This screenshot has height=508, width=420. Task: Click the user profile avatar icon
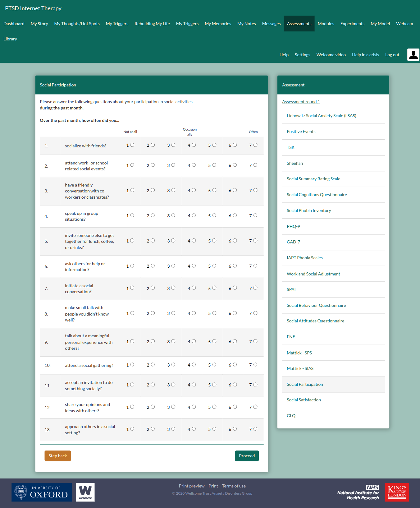tap(413, 55)
